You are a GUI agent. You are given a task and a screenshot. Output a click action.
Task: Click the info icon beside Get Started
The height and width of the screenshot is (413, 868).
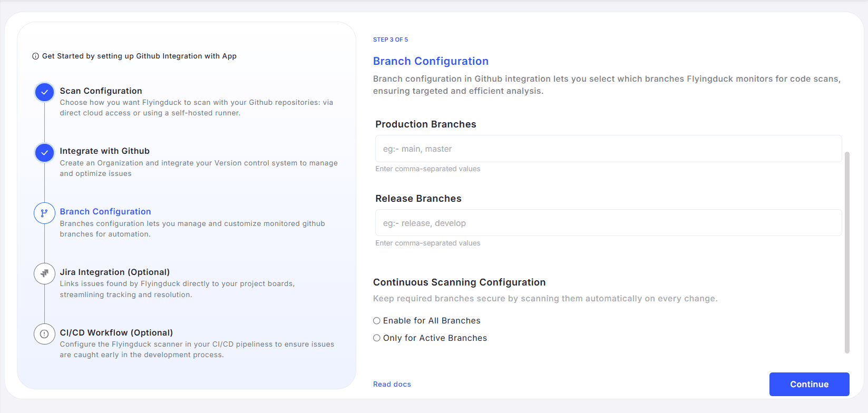coord(35,56)
